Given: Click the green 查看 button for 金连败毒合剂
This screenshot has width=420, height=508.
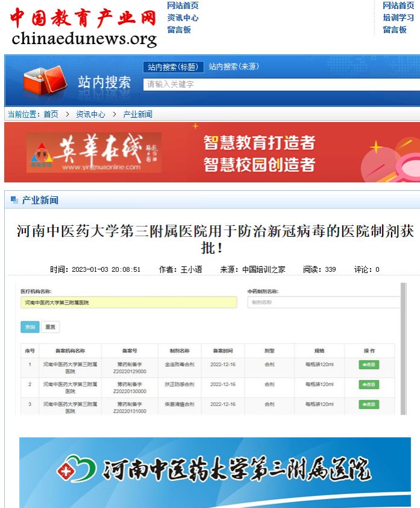Looking at the screenshot, I should tap(369, 365).
